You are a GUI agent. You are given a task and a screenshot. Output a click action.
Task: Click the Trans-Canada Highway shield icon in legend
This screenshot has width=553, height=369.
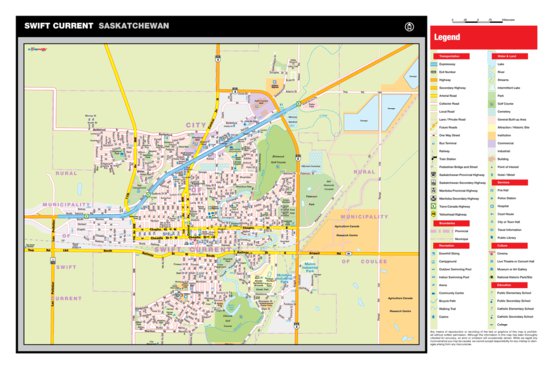point(433,206)
